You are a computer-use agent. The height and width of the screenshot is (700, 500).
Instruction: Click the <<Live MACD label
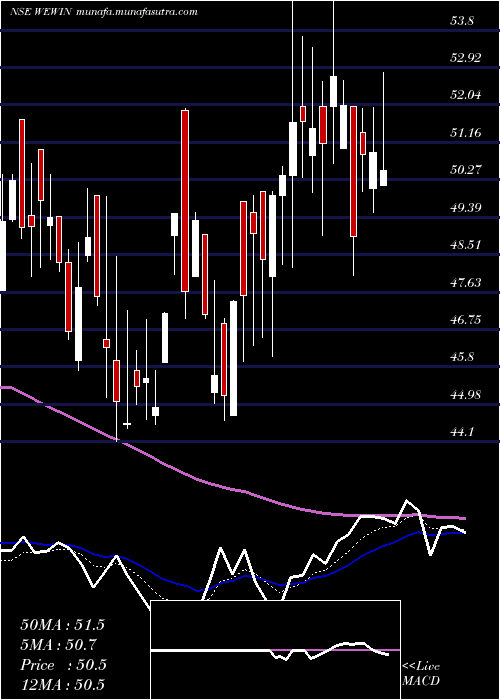(421, 674)
